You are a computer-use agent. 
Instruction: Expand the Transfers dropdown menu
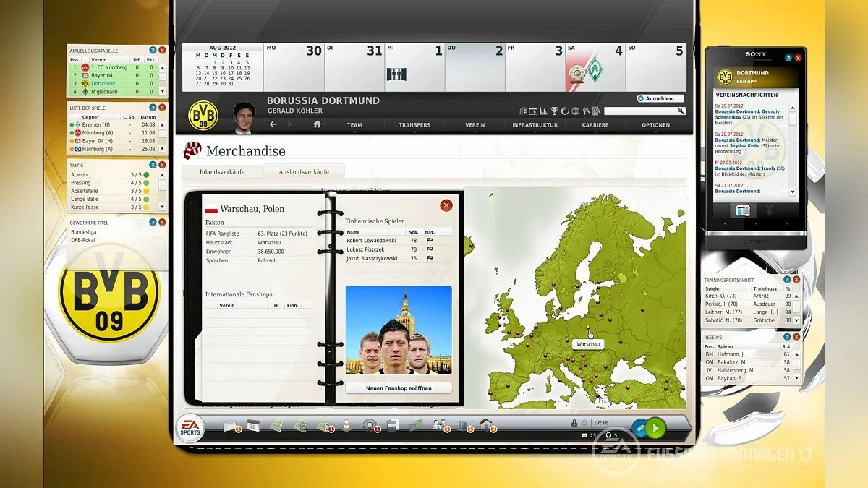click(414, 125)
